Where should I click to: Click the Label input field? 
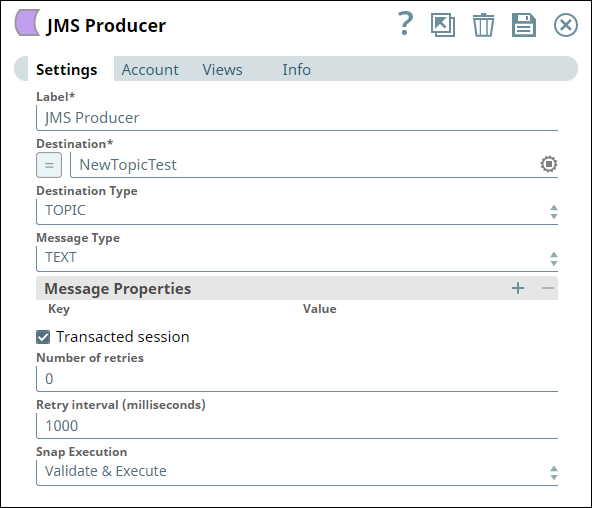point(297,118)
